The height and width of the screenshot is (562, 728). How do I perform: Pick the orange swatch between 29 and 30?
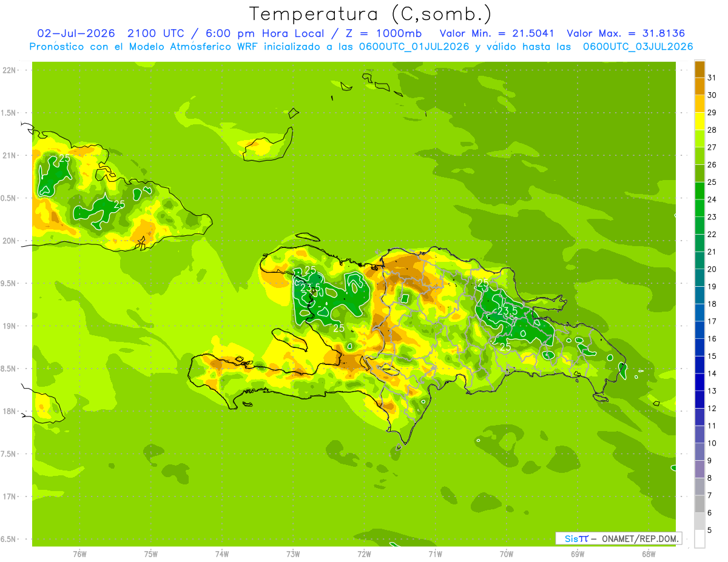click(x=699, y=104)
